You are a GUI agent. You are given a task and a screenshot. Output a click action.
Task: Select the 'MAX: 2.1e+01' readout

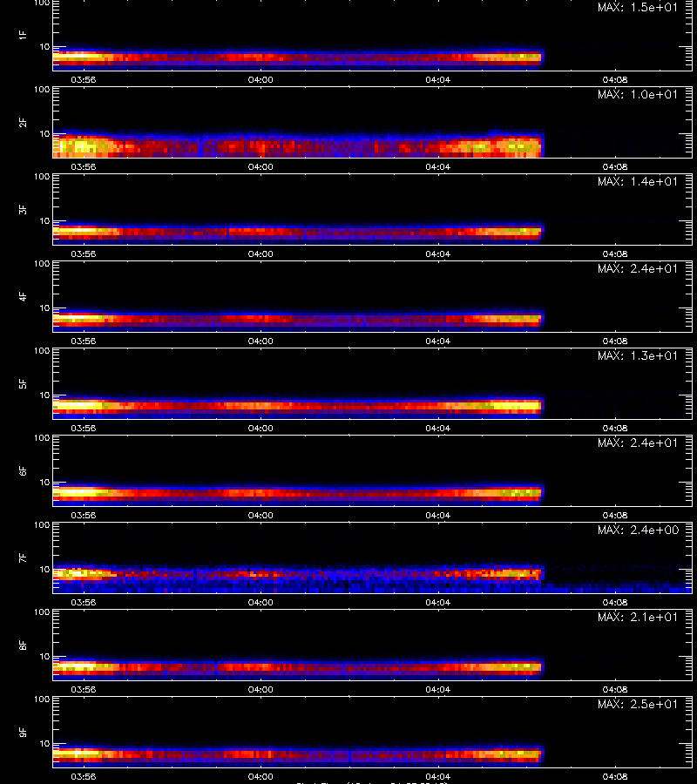(x=638, y=617)
